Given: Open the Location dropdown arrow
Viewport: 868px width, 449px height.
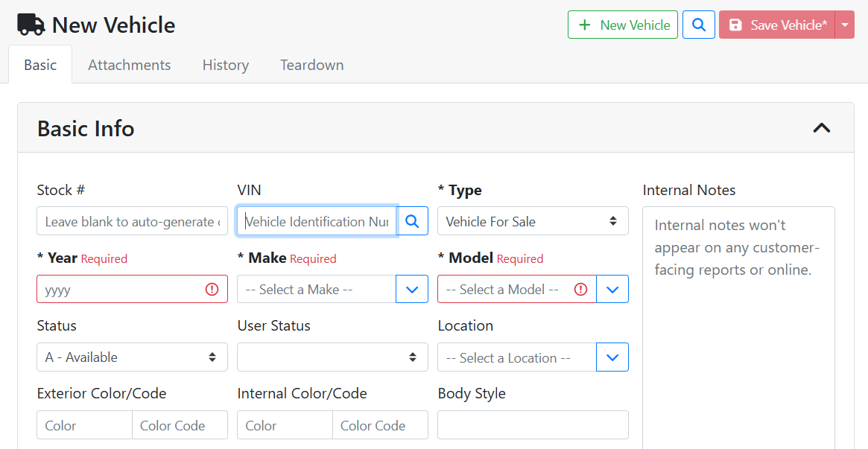Looking at the screenshot, I should (612, 357).
